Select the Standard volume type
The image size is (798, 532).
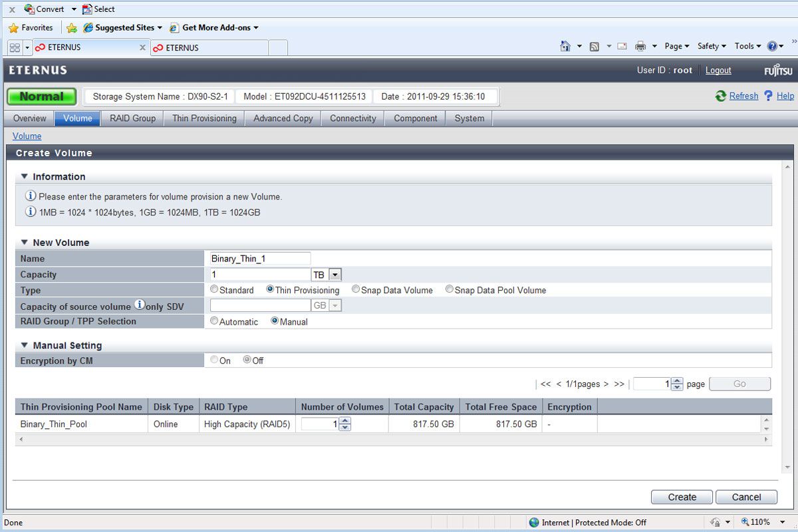(x=214, y=289)
